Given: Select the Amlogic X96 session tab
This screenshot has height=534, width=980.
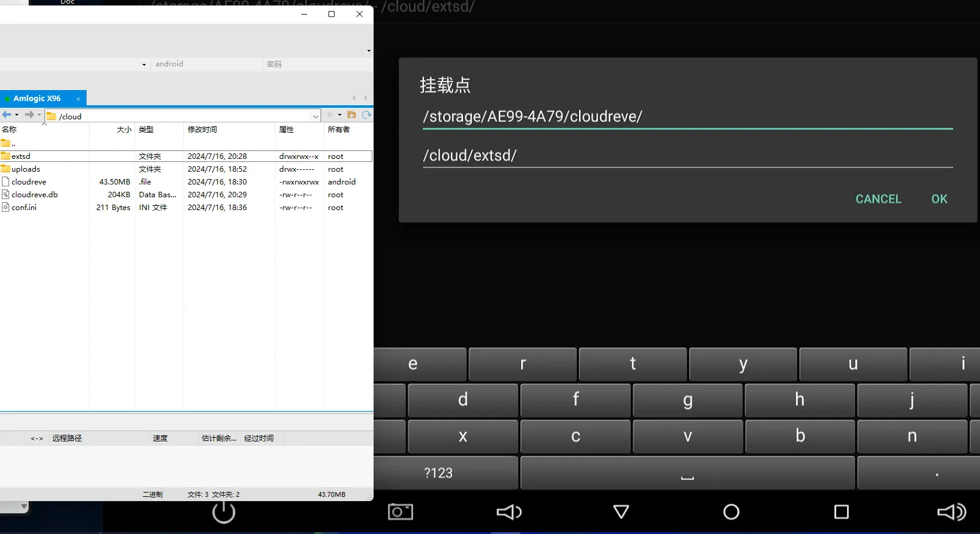Looking at the screenshot, I should pos(37,98).
